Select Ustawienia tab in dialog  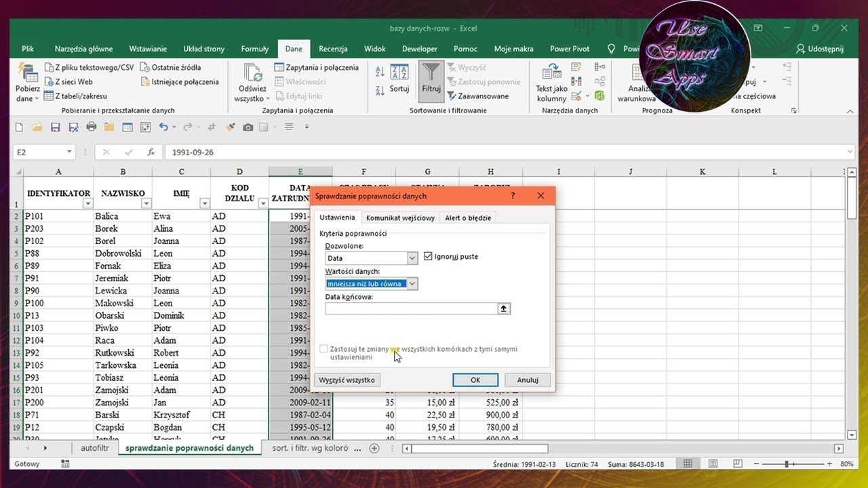coord(337,218)
